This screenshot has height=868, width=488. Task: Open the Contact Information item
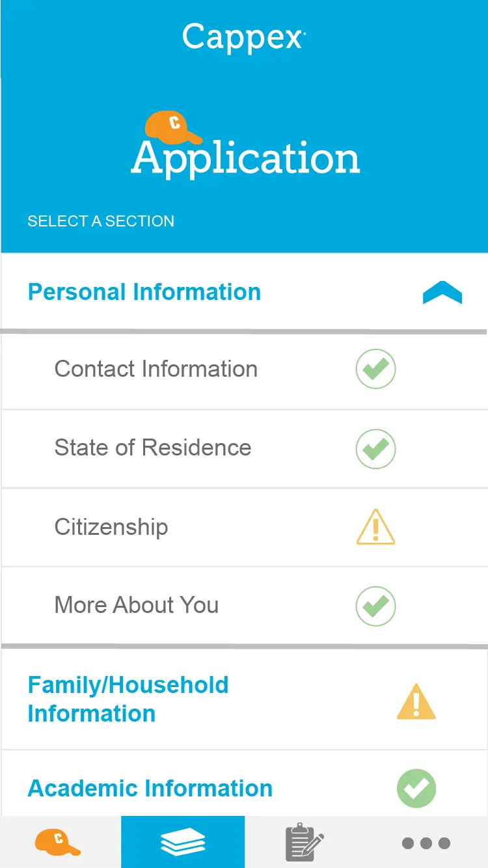(156, 369)
